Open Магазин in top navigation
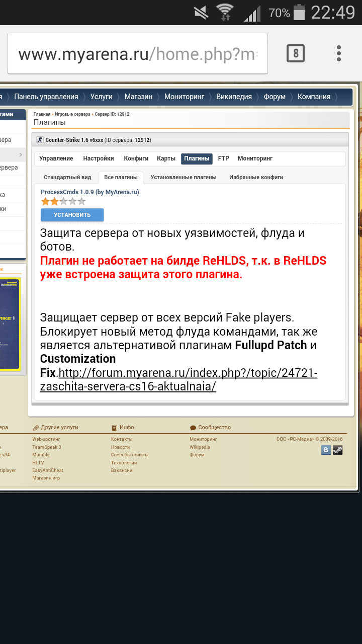 (x=138, y=97)
